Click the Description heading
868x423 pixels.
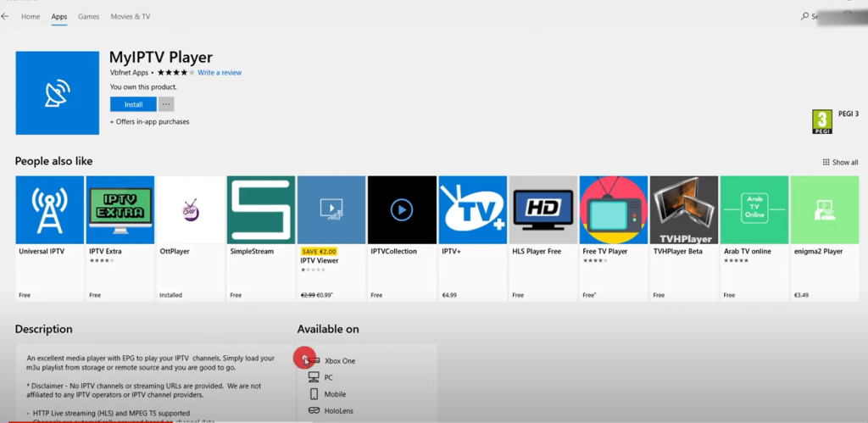(x=44, y=329)
